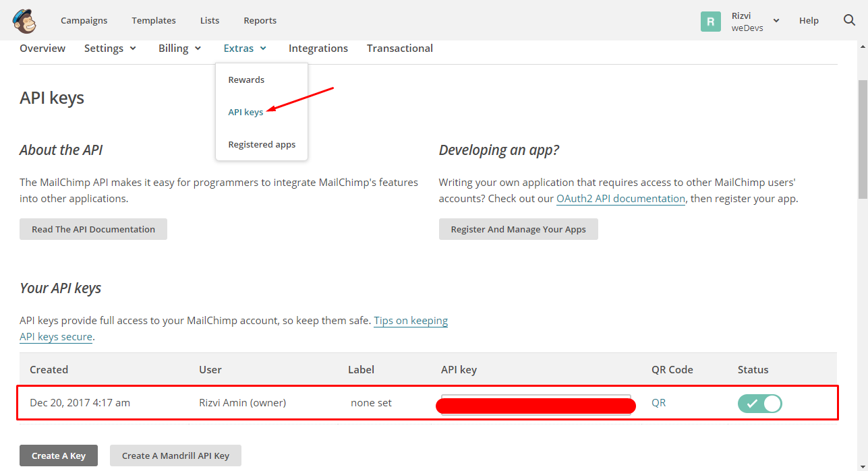Click the 'Dec 20, 2017 4:17 am' cell
Viewport: 868px width, 471px height.
coord(80,403)
